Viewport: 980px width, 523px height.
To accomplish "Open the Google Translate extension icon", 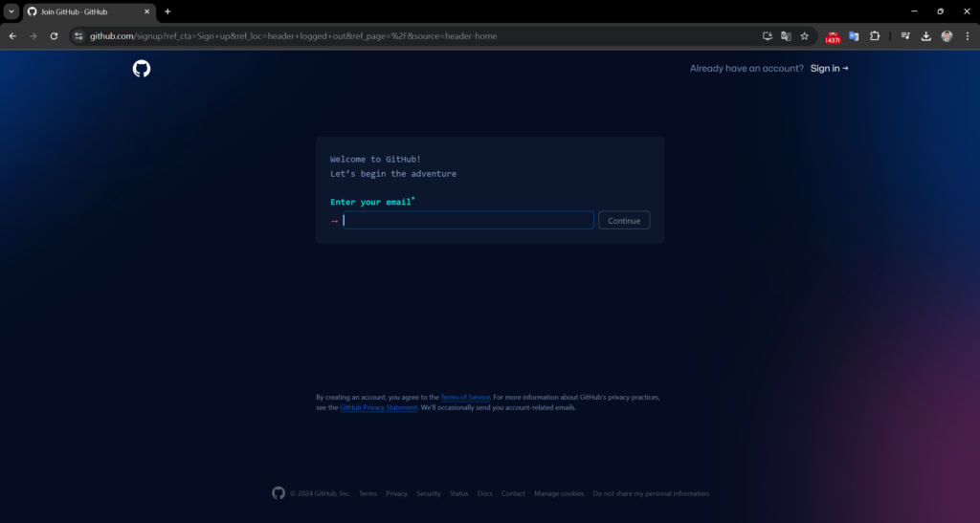I will (x=854, y=36).
